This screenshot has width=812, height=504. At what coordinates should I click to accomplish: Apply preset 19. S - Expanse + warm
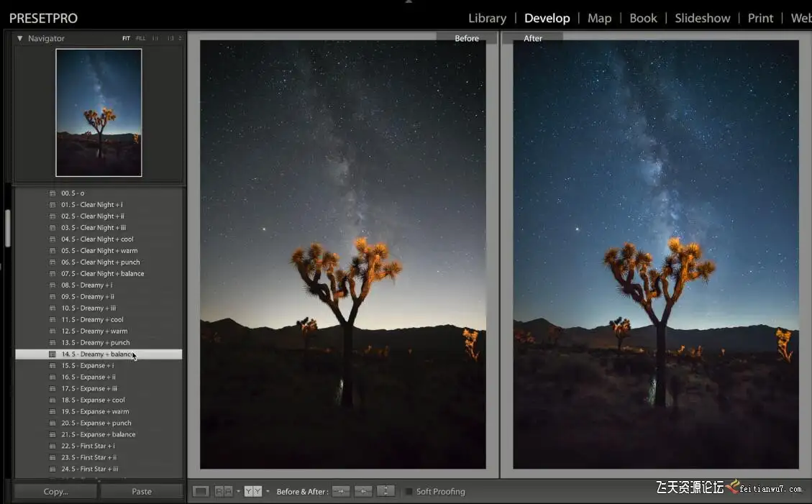99,412
